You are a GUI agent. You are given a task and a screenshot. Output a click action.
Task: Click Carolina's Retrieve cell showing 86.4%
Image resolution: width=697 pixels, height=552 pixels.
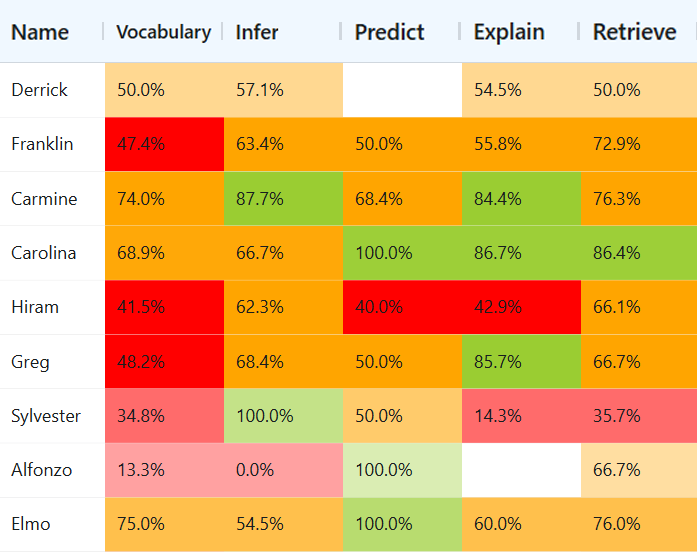point(638,253)
